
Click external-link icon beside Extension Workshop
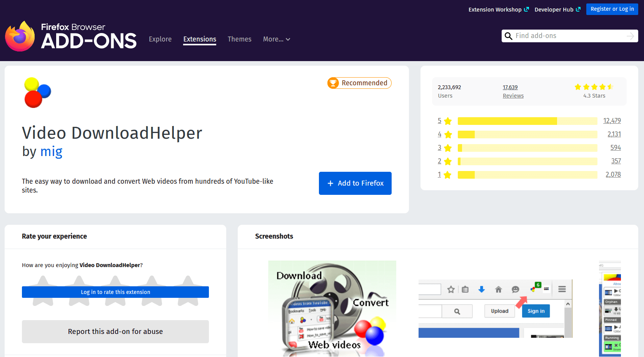coord(527,9)
